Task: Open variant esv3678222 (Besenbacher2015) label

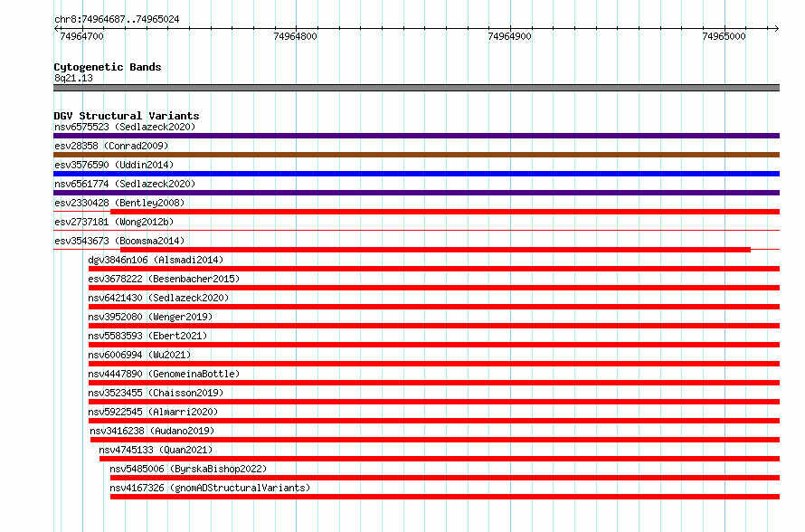Action: [x=165, y=279]
